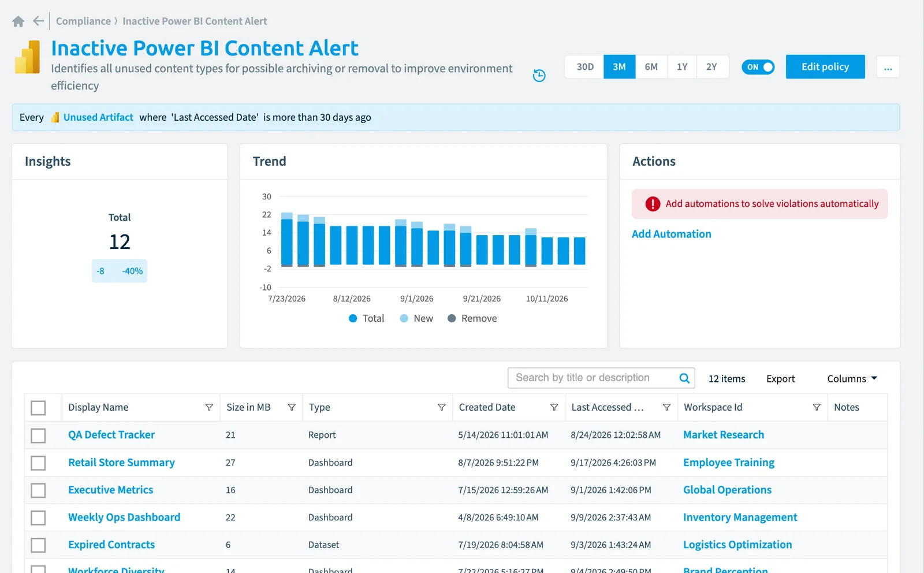Click the Compliance breadcrumb
Screen dimensions: 924x573
click(x=83, y=21)
